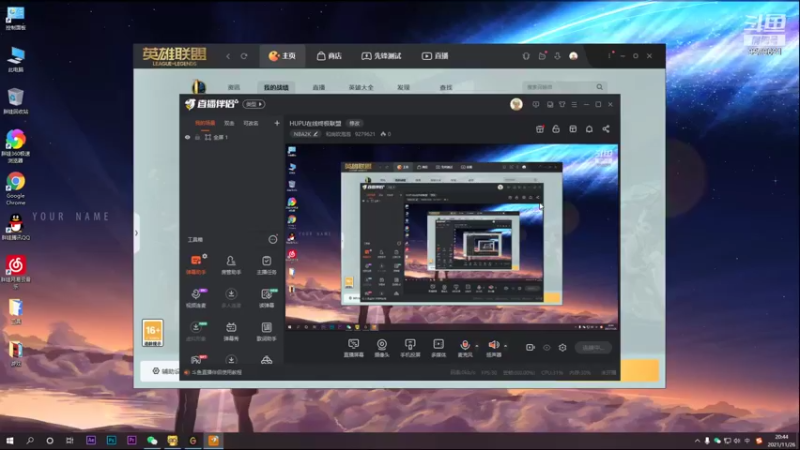Add a new scene with plus button
800x450 pixels.
pos(277,123)
